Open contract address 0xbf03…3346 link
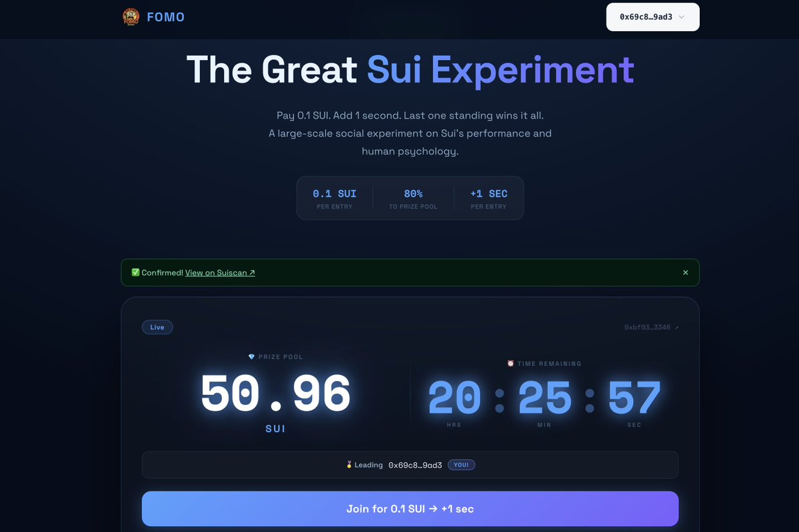The image size is (799, 532). [651, 327]
